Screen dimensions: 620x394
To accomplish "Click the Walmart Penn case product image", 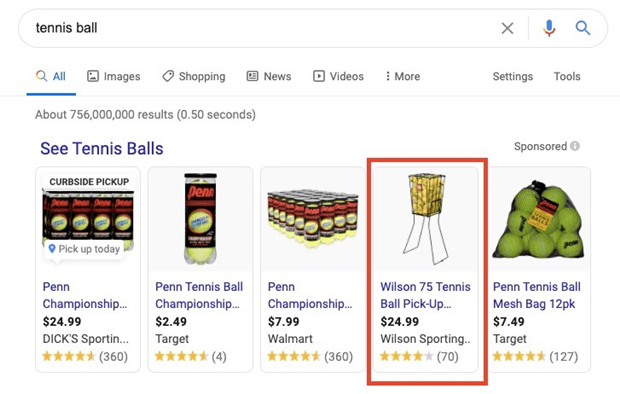I will [313, 219].
